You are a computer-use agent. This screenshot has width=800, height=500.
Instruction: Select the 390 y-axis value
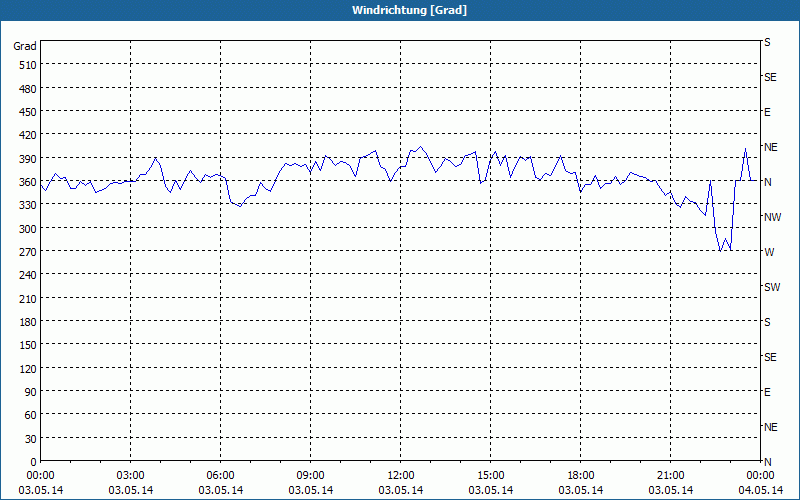coord(28,159)
